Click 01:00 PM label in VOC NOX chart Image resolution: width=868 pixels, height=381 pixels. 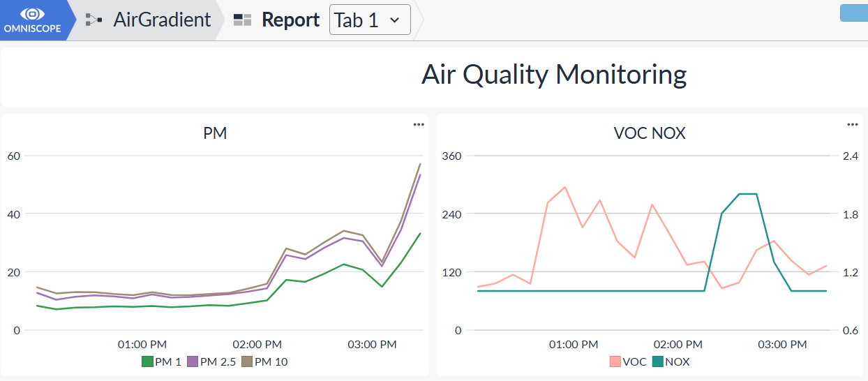574,344
